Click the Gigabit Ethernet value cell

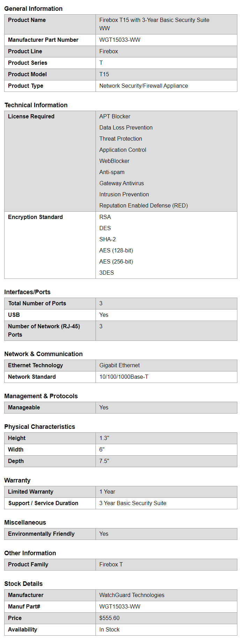(x=120, y=366)
